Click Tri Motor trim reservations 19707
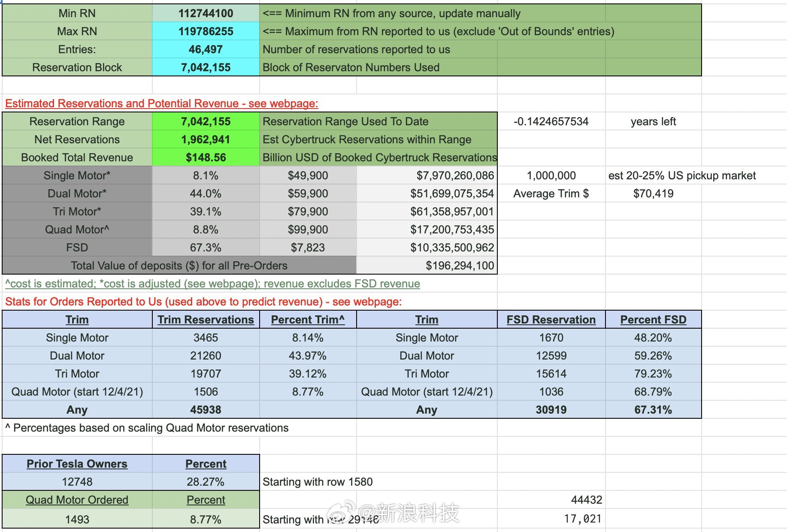Screen dimensions: 787x532 206,374
